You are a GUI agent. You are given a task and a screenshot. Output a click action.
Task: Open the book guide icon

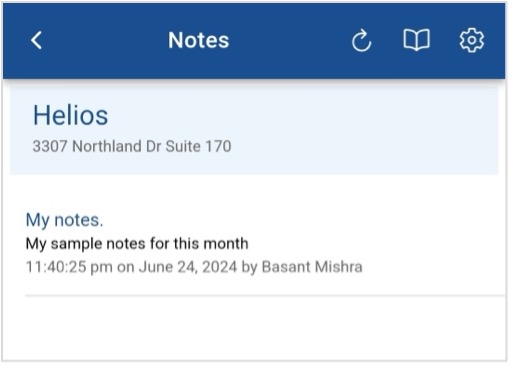(416, 40)
